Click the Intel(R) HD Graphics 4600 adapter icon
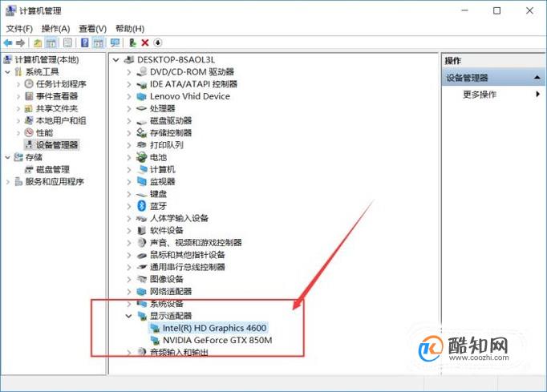The width and height of the screenshot is (547, 392). (x=154, y=328)
